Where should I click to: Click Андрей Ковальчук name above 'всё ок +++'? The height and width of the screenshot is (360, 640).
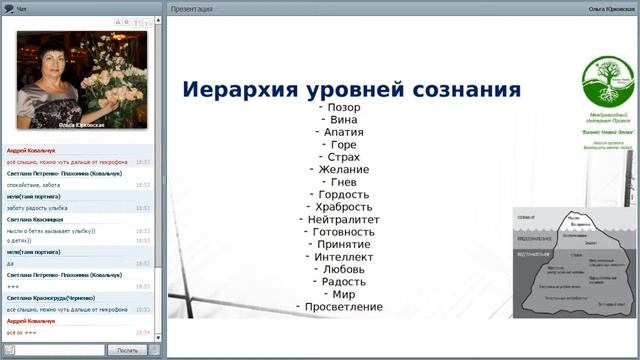[31, 321]
